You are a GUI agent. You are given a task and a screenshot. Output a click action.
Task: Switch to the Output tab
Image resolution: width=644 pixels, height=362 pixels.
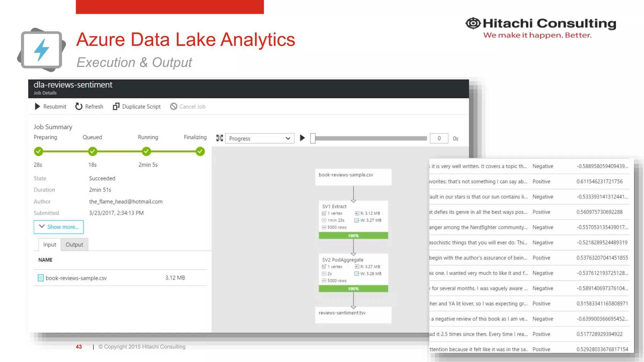coord(74,244)
